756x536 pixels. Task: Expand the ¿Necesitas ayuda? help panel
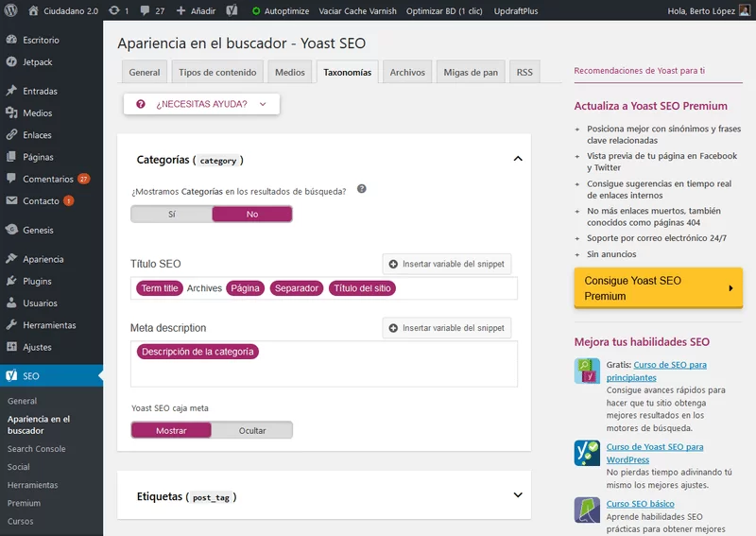pos(201,104)
